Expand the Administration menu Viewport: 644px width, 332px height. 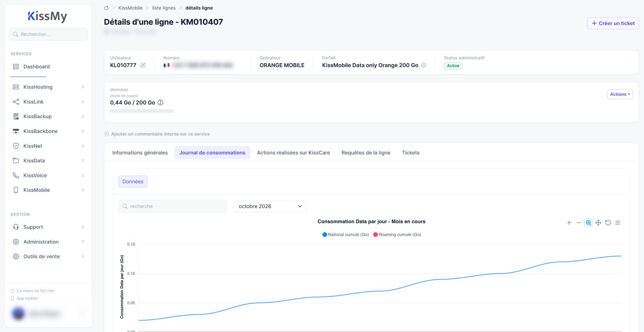(48, 242)
